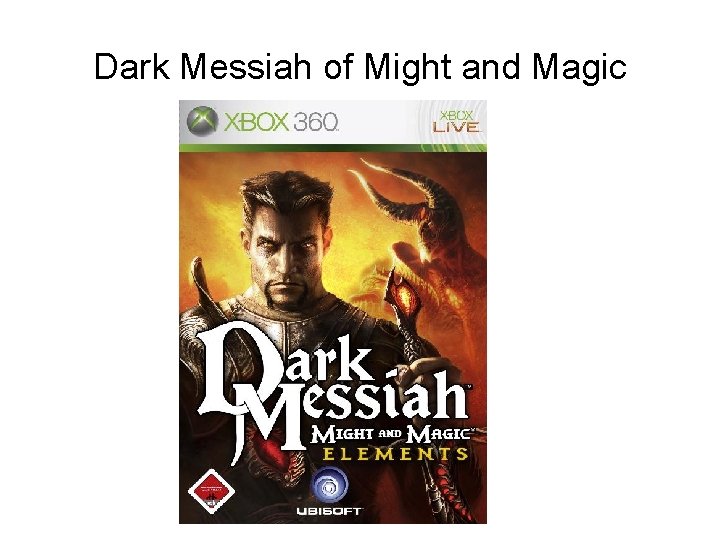Click the word Messiah in the slide title
The image size is (720, 540).
(246, 67)
